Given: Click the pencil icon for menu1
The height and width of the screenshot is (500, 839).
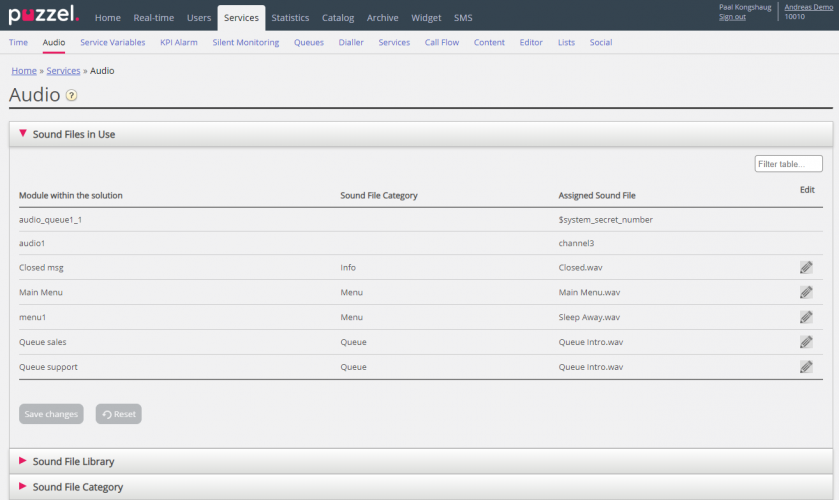Looking at the screenshot, I should (805, 317).
